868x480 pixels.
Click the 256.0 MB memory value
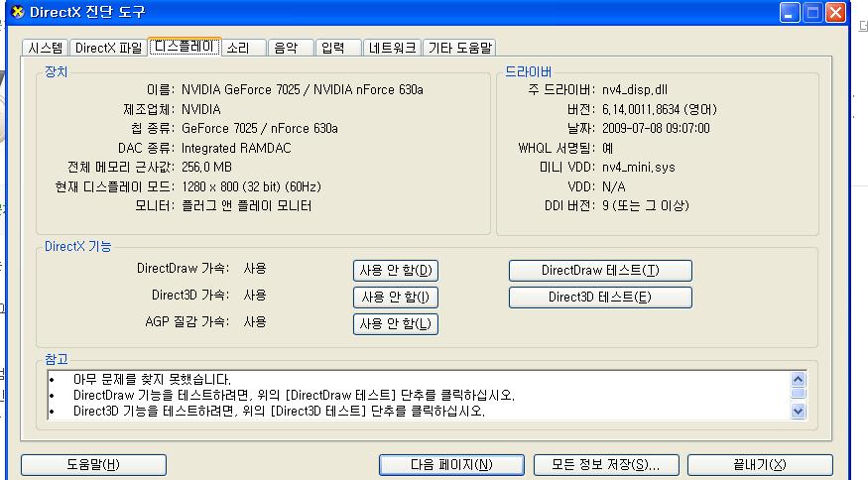point(206,168)
